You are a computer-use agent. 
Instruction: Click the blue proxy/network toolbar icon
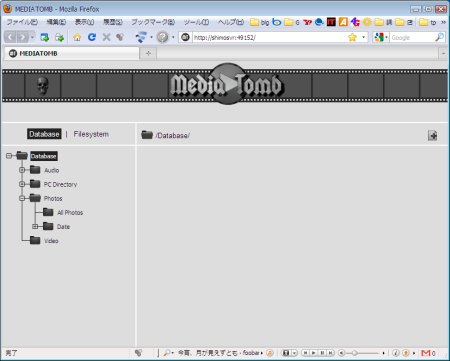point(141,37)
